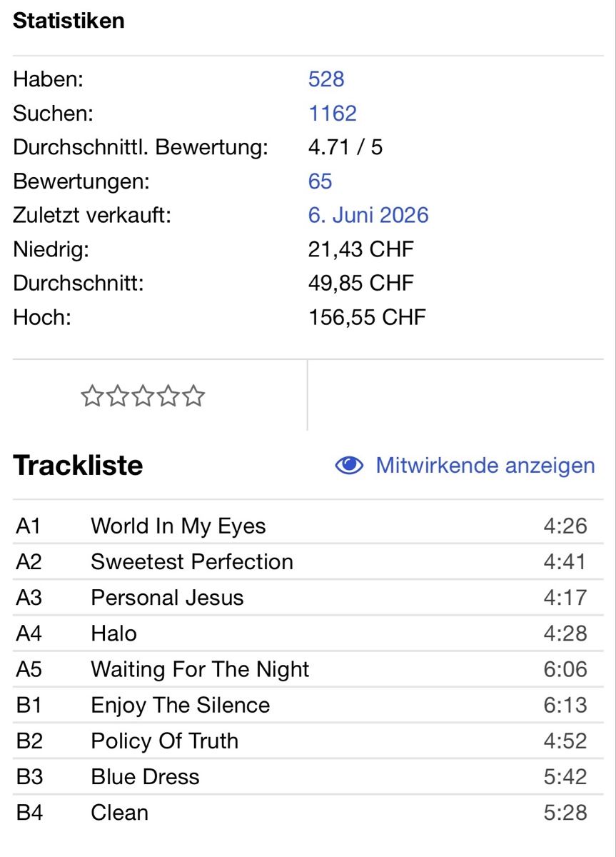
Task: Select track B4 Clean
Action: click(308, 812)
